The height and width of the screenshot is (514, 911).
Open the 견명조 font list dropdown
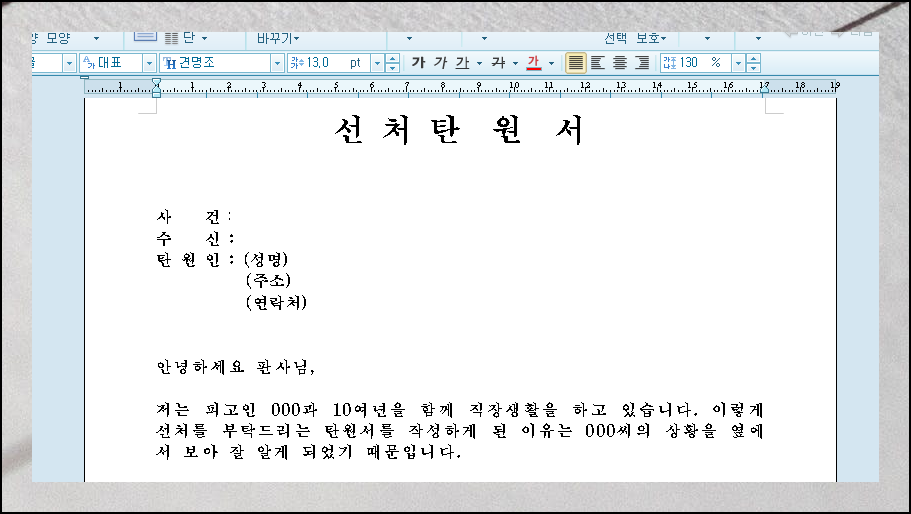tap(278, 63)
